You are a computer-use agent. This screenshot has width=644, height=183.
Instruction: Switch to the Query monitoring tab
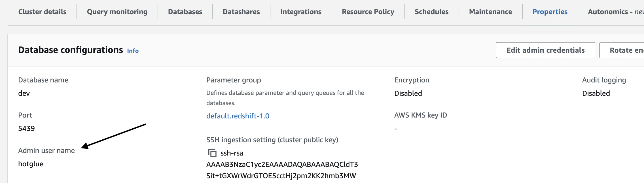point(117,12)
